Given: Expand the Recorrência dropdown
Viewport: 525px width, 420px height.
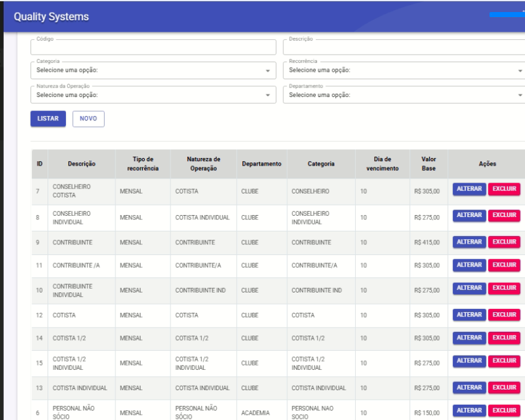Looking at the screenshot, I should click(405, 70).
